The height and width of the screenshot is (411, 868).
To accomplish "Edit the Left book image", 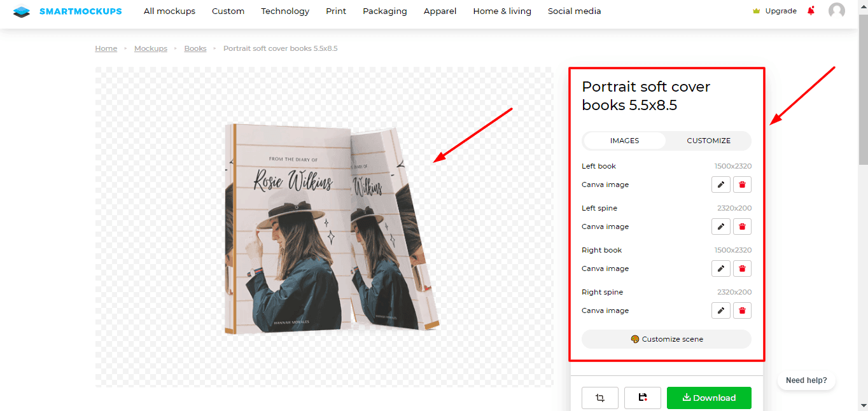I will click(x=720, y=185).
